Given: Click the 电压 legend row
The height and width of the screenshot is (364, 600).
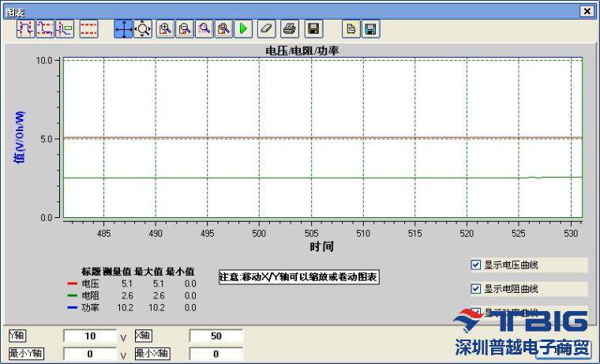Looking at the screenshot, I should click(x=132, y=283).
